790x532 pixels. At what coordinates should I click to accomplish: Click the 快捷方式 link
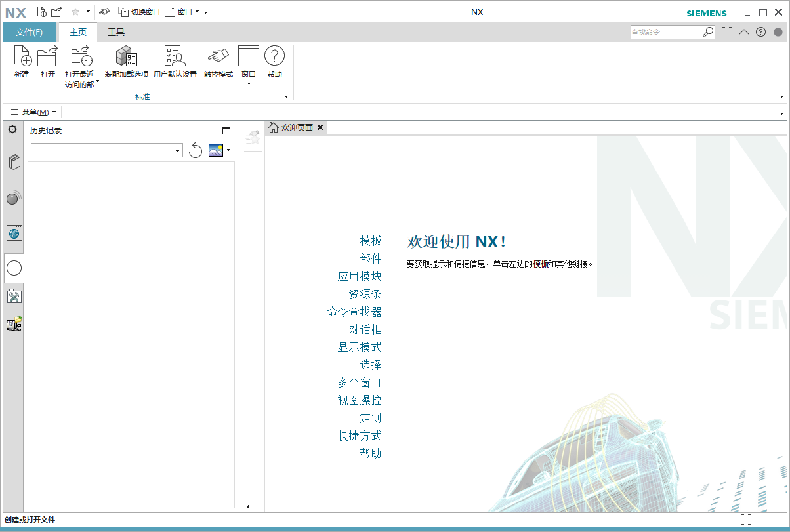tap(360, 436)
